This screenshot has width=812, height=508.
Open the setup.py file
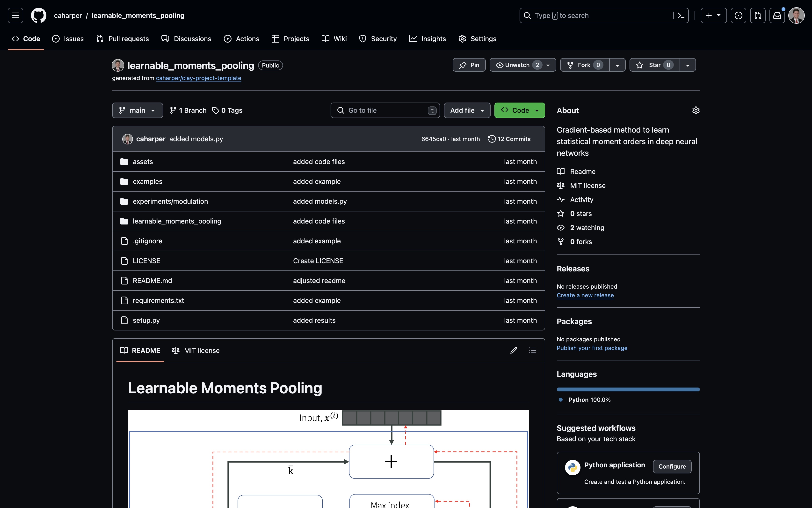(146, 320)
